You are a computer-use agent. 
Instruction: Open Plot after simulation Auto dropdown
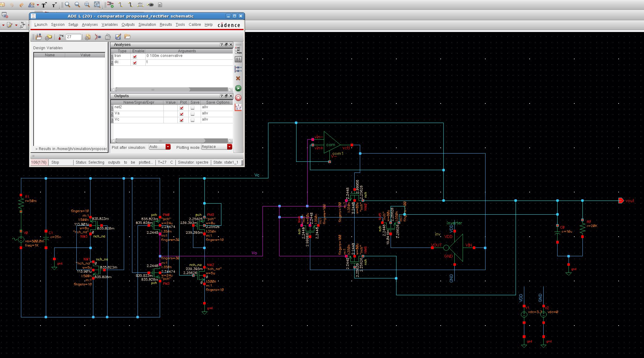pos(168,147)
